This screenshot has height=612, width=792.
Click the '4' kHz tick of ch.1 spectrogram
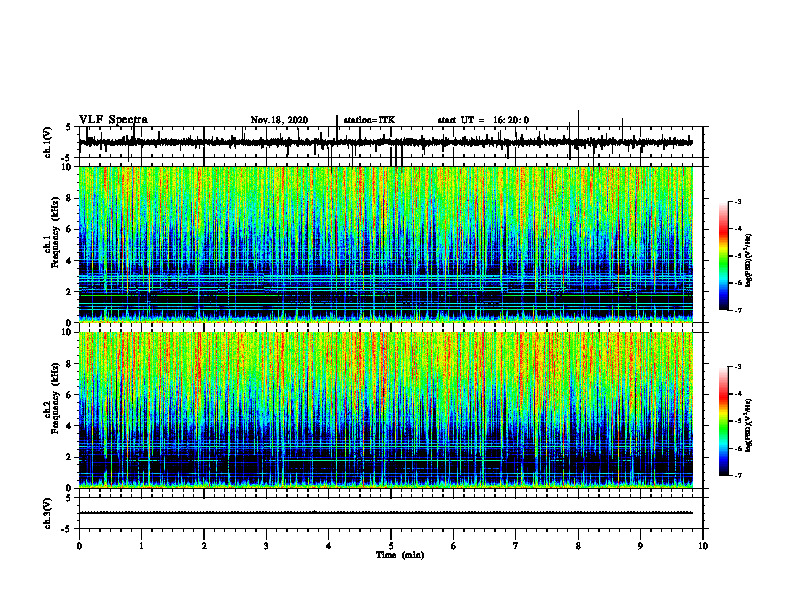70,261
